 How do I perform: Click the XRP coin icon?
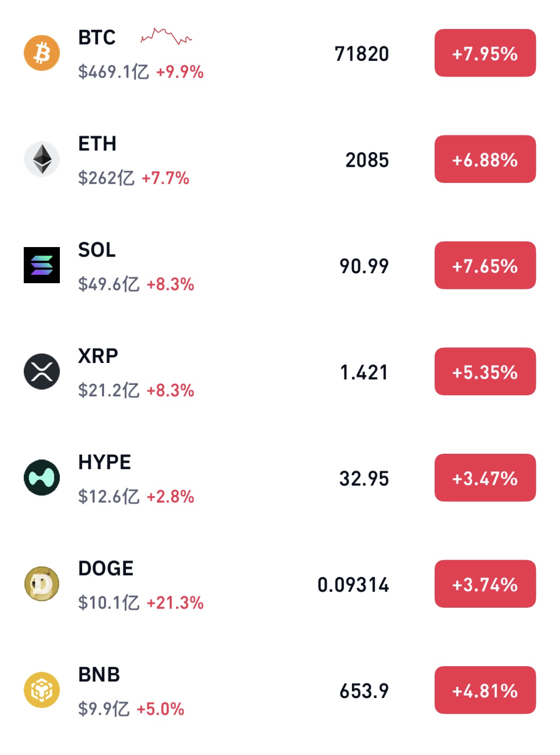click(42, 372)
